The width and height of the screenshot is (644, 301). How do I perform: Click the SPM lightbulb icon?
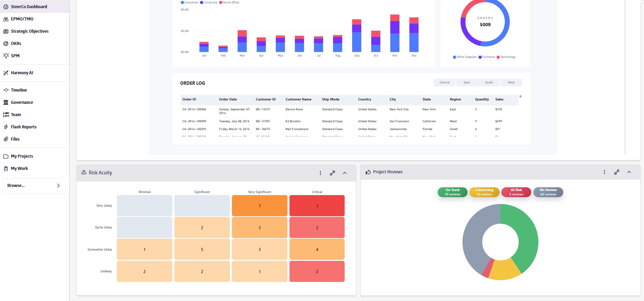coord(6,56)
